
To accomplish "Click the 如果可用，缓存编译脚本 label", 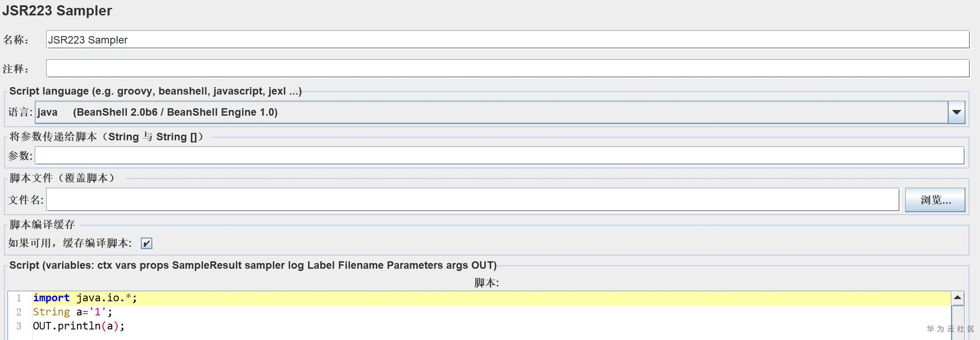I will (x=70, y=243).
